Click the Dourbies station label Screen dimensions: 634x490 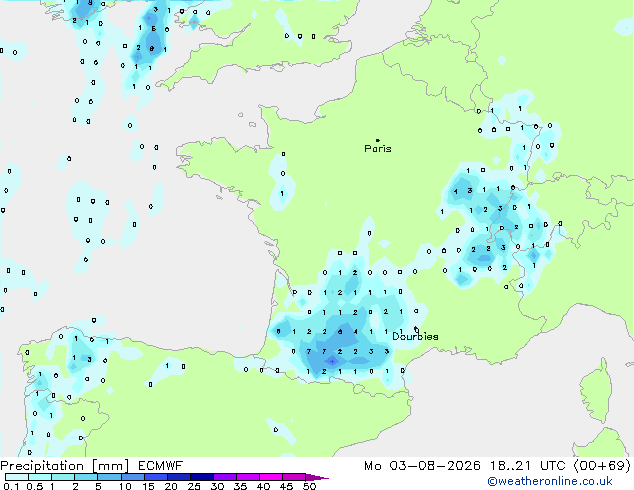pos(415,336)
